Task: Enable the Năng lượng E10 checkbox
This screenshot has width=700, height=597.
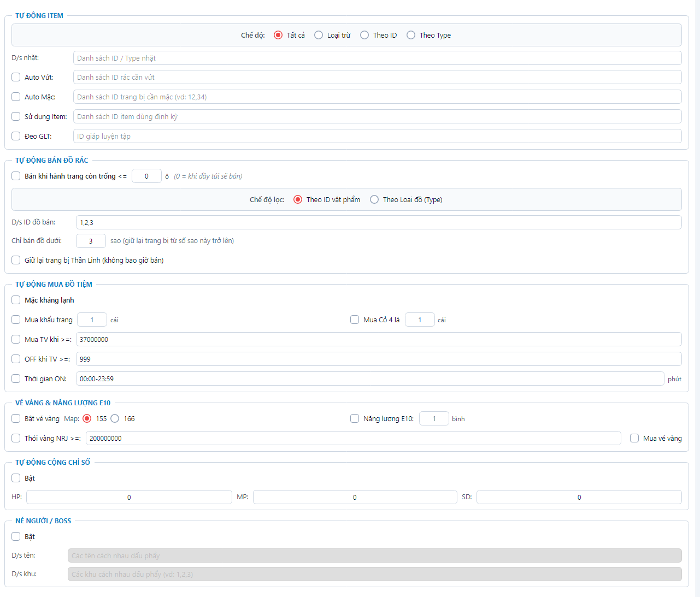Action: pyautogui.click(x=355, y=418)
